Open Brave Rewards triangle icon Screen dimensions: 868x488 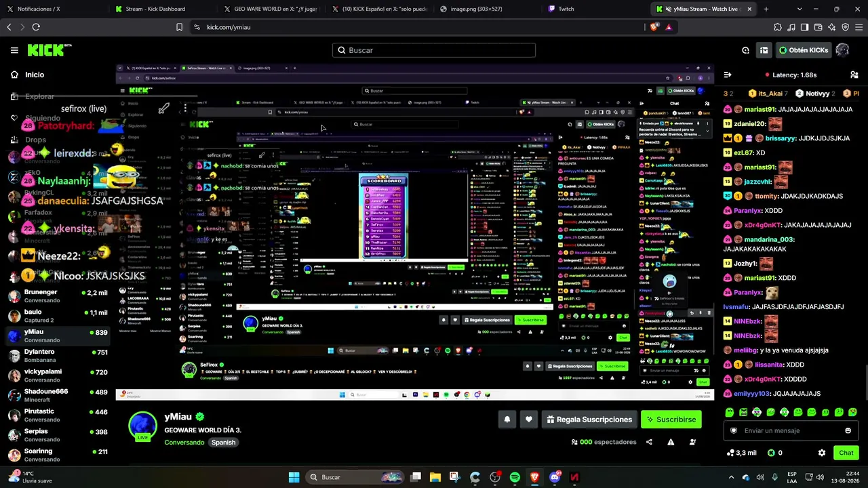click(x=669, y=27)
